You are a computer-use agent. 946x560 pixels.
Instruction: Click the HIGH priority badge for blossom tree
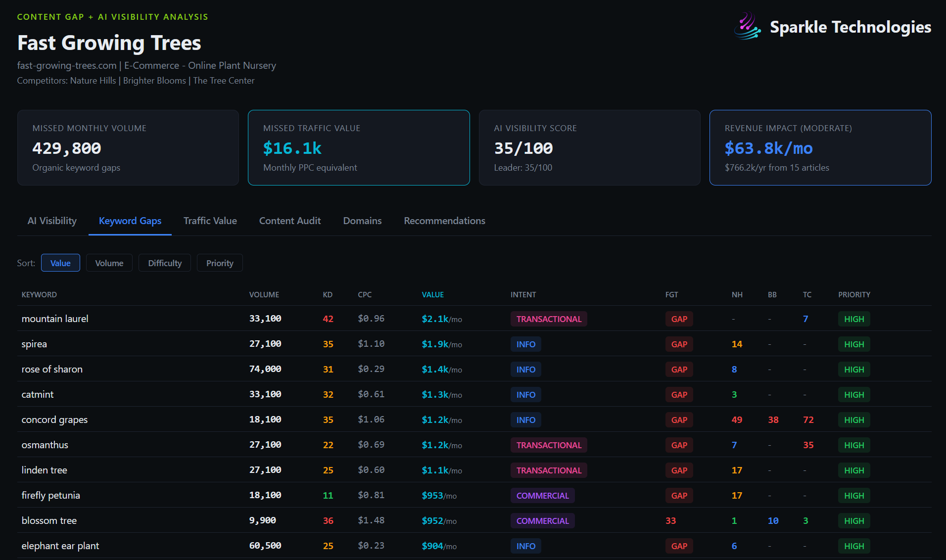pos(854,521)
